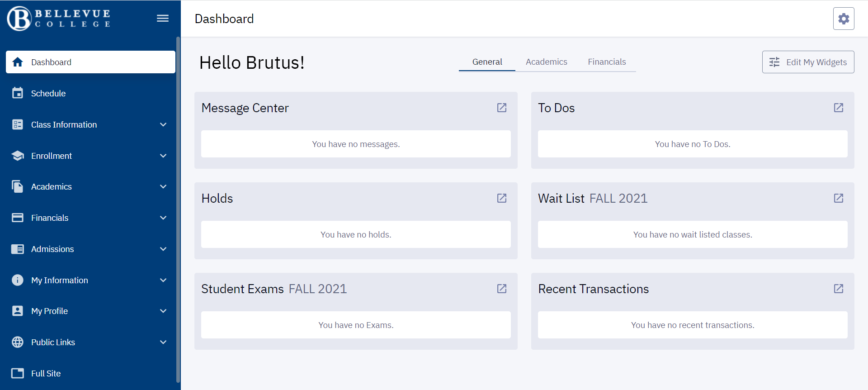Expand the Enrollment section chevron
Screen dimensions: 868x390
[x=163, y=156]
